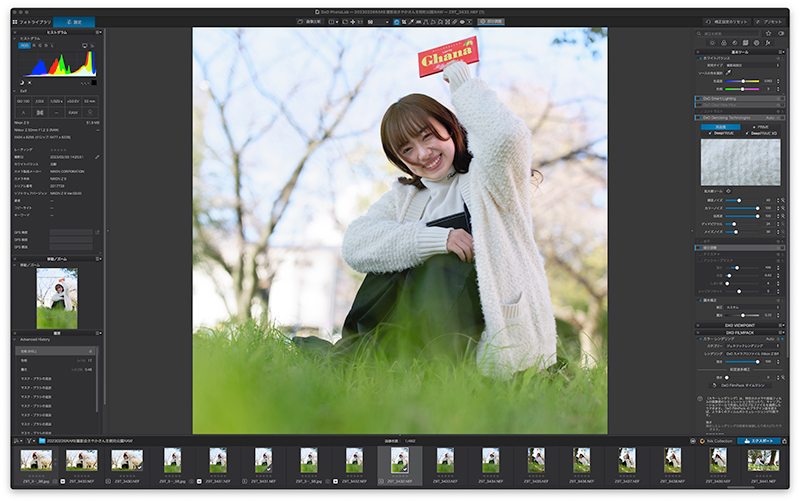Show the Light corrections filter icon
Screen dimensions: 800x502
(712, 43)
